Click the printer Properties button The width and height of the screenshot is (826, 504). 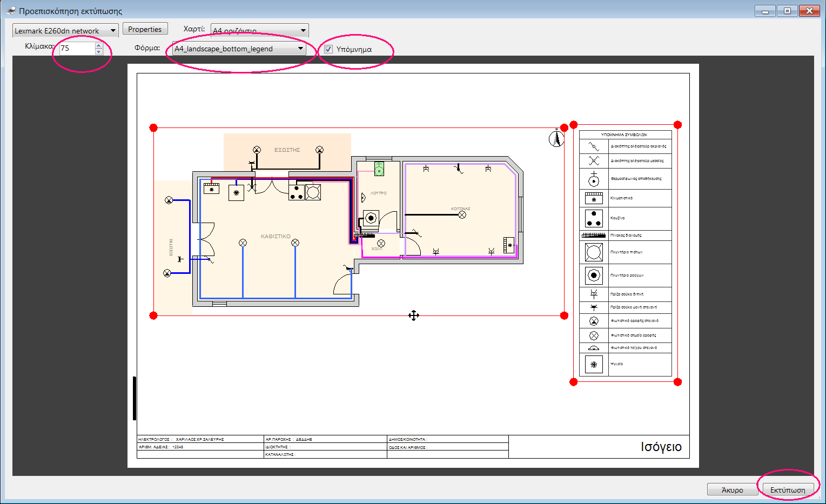145,29
